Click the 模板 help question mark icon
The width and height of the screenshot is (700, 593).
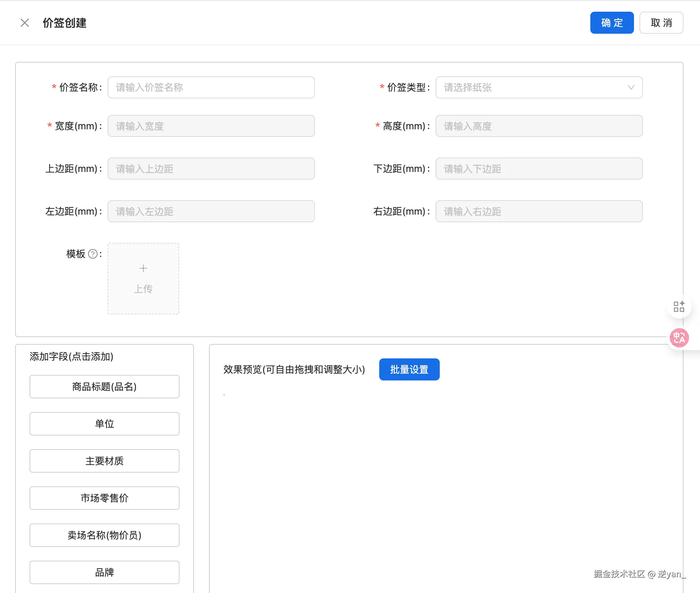[x=93, y=254]
